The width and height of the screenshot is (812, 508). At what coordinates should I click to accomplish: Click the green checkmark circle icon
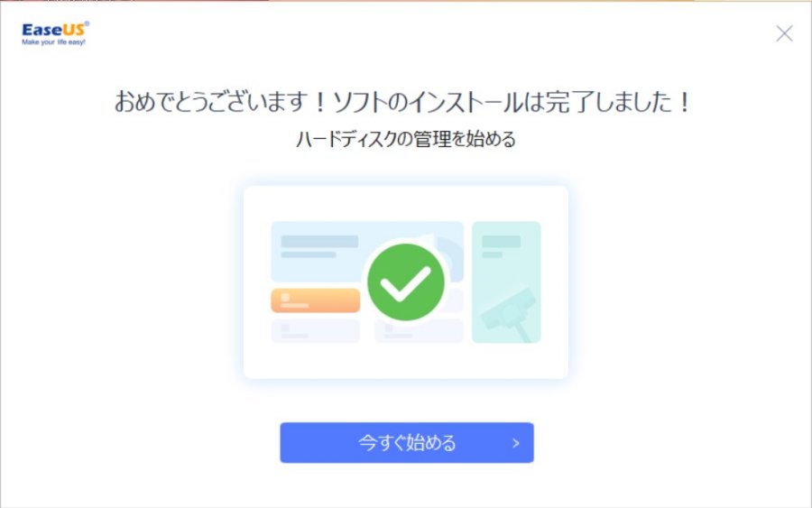(405, 282)
